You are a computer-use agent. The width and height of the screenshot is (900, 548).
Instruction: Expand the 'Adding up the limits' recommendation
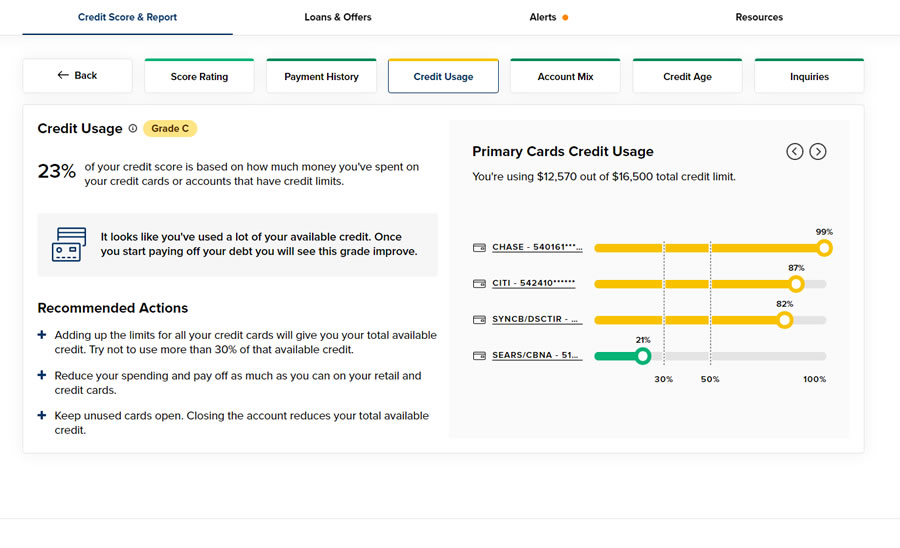42,336
